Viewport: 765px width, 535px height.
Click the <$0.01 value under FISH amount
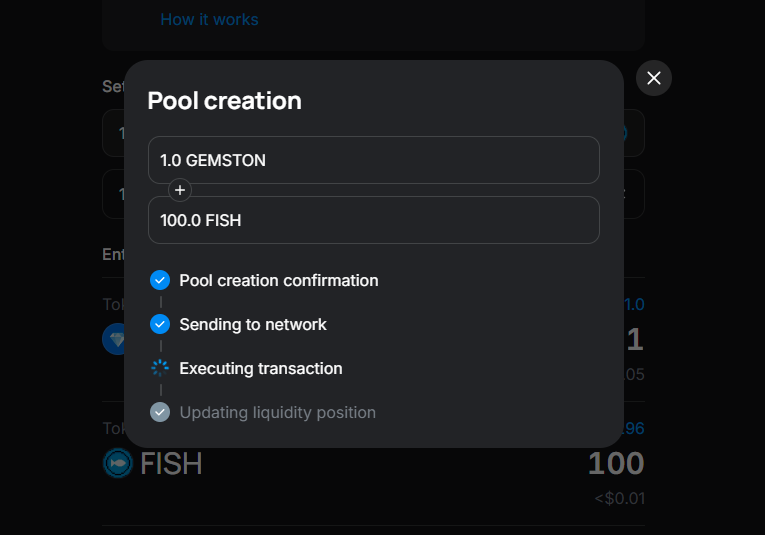(x=618, y=499)
